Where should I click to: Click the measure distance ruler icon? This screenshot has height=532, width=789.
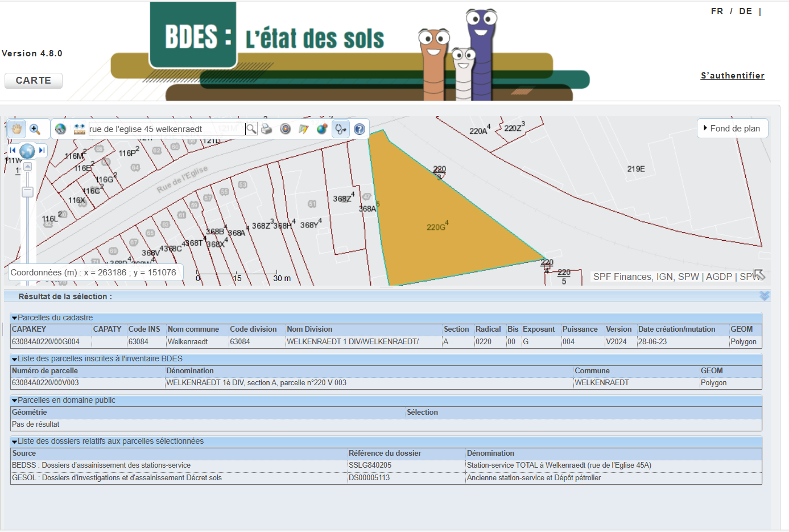[80, 129]
